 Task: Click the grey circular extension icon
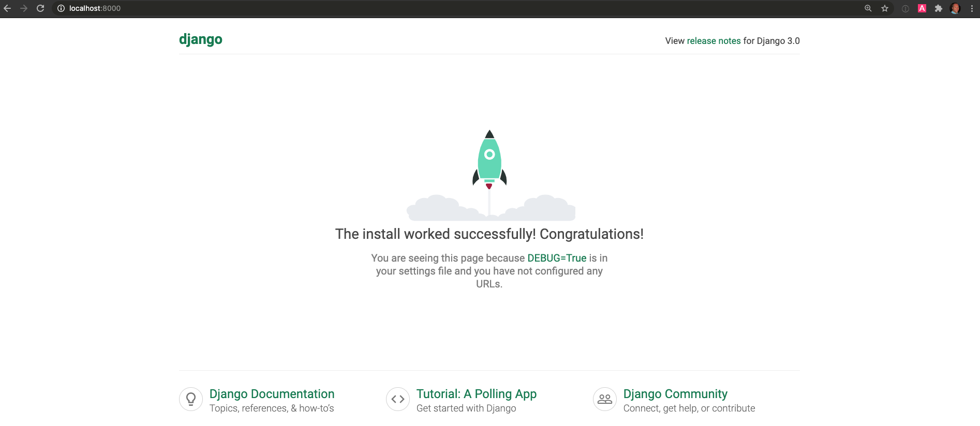[905, 8]
